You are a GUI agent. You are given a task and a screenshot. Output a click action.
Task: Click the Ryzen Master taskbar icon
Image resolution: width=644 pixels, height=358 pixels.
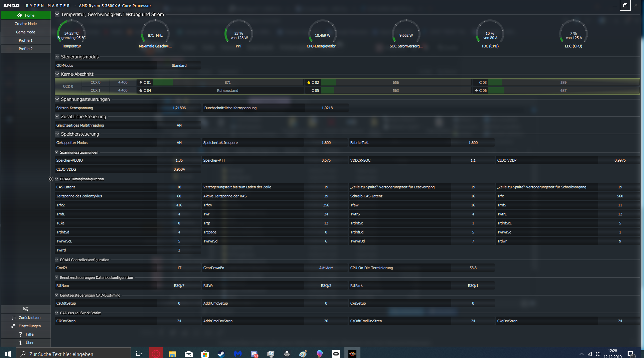click(x=352, y=354)
